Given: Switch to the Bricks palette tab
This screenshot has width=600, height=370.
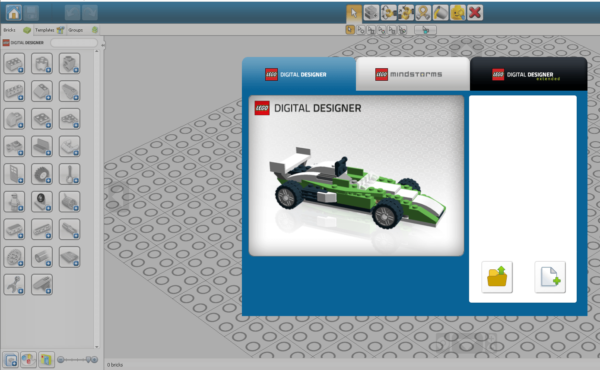Looking at the screenshot, I should (17, 30).
